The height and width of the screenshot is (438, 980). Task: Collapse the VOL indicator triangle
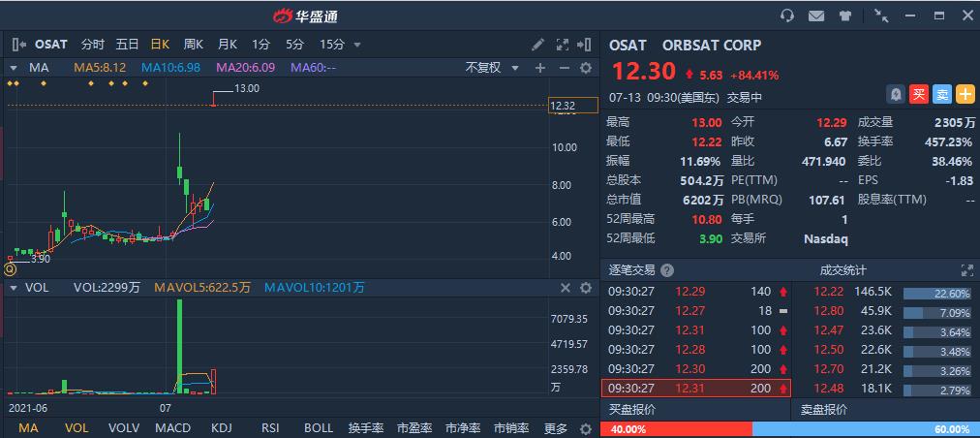coord(14,288)
